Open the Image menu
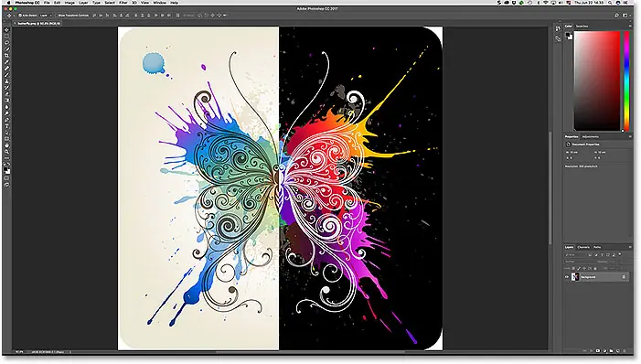Image resolution: width=641 pixels, height=364 pixels. coord(69,3)
